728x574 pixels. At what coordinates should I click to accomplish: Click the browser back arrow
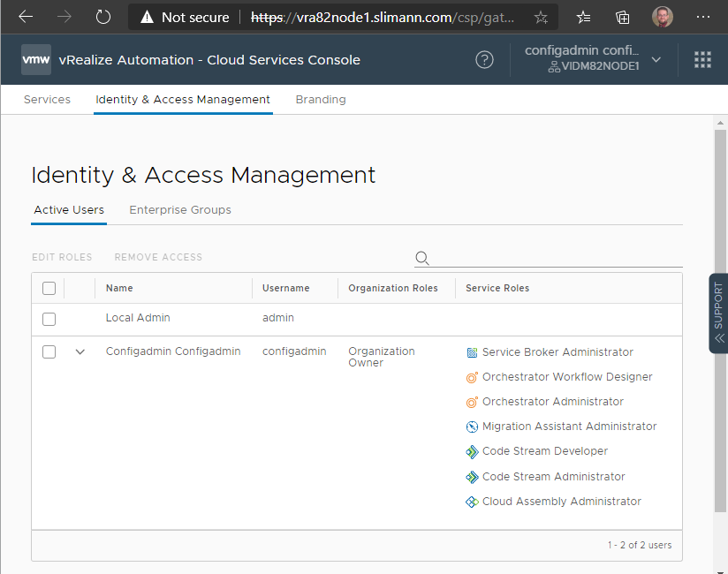[26, 17]
